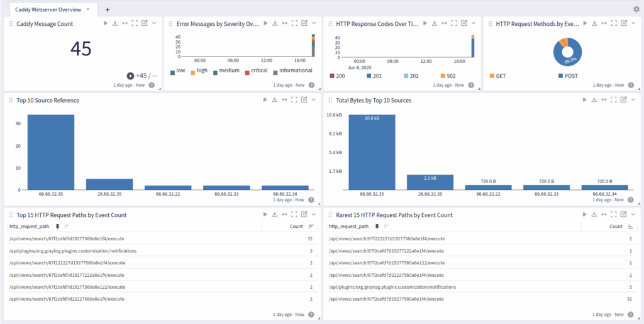
Task: Expand the Caddy Message Count widget actions menu
Action: [x=154, y=23]
